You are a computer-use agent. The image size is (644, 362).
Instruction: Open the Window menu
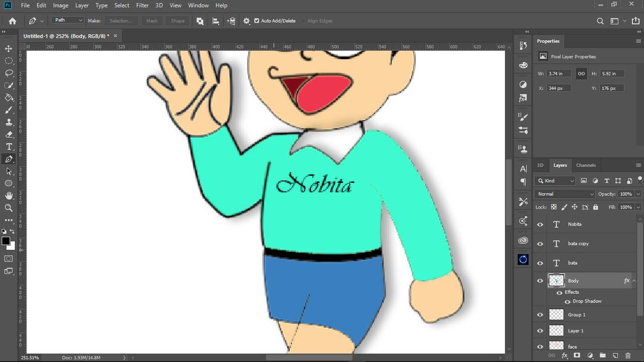[198, 6]
